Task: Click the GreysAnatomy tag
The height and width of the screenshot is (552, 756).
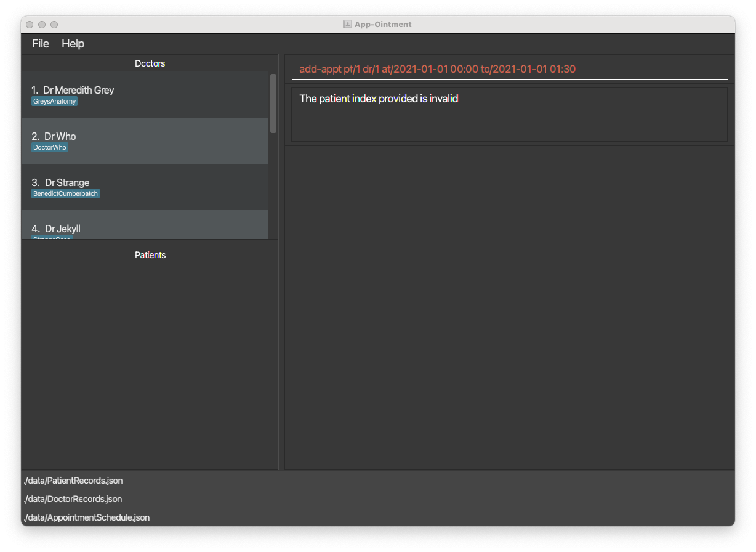Action: 55,101
